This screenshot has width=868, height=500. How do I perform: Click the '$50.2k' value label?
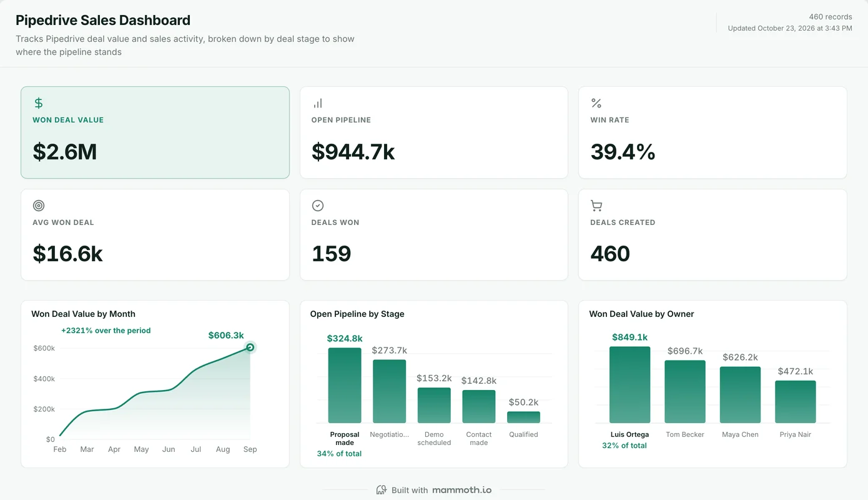pos(523,402)
